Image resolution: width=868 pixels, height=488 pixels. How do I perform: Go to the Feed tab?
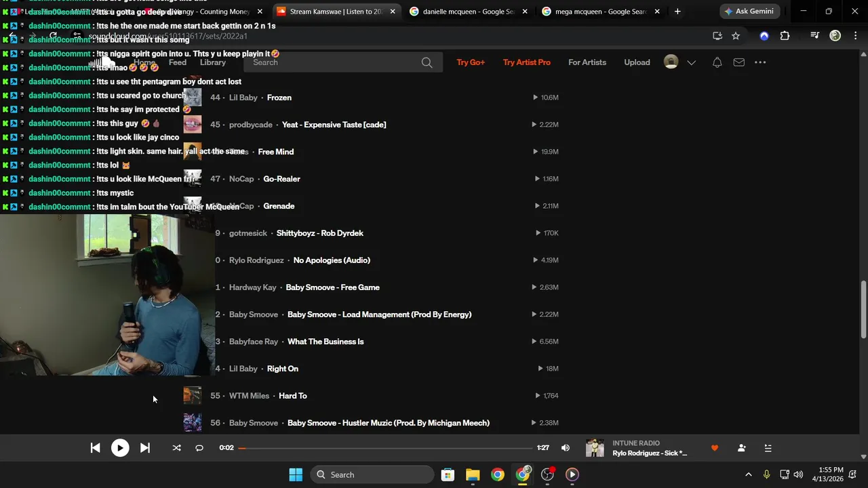(x=178, y=62)
